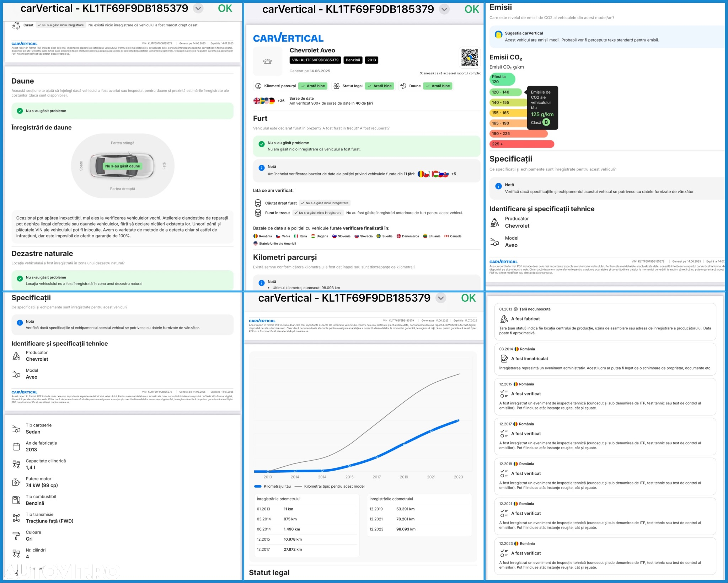Click the OK label above the mileage chart
The width and height of the screenshot is (728, 583).
click(x=468, y=298)
